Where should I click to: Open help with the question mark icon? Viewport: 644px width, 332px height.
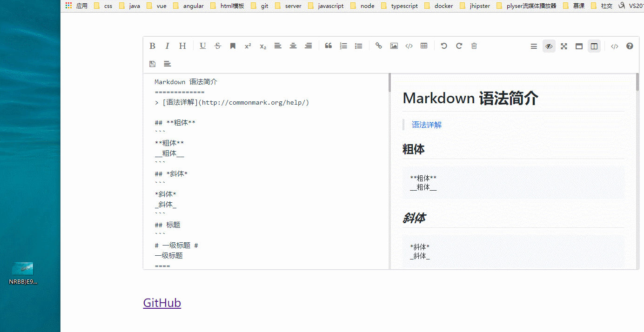[x=630, y=46]
